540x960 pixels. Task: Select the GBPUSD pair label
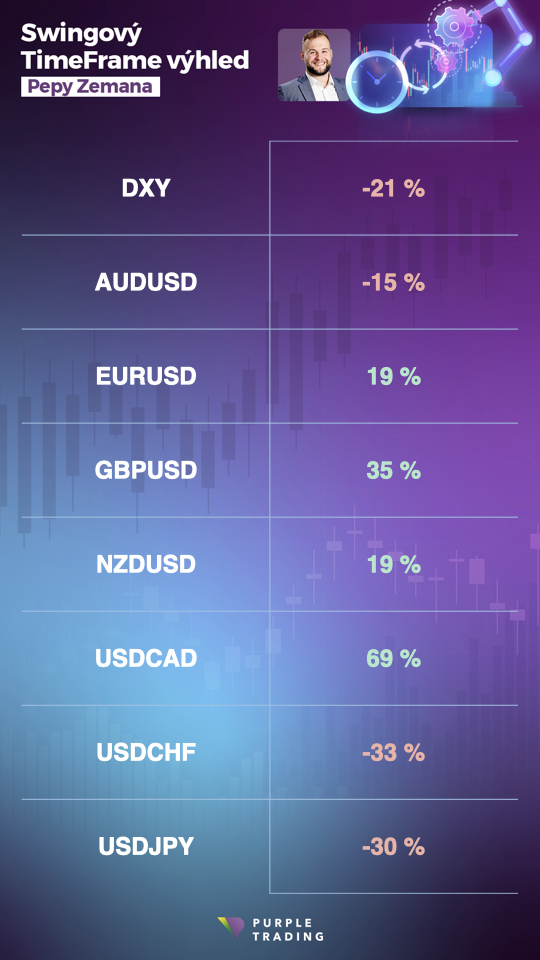pos(146,470)
